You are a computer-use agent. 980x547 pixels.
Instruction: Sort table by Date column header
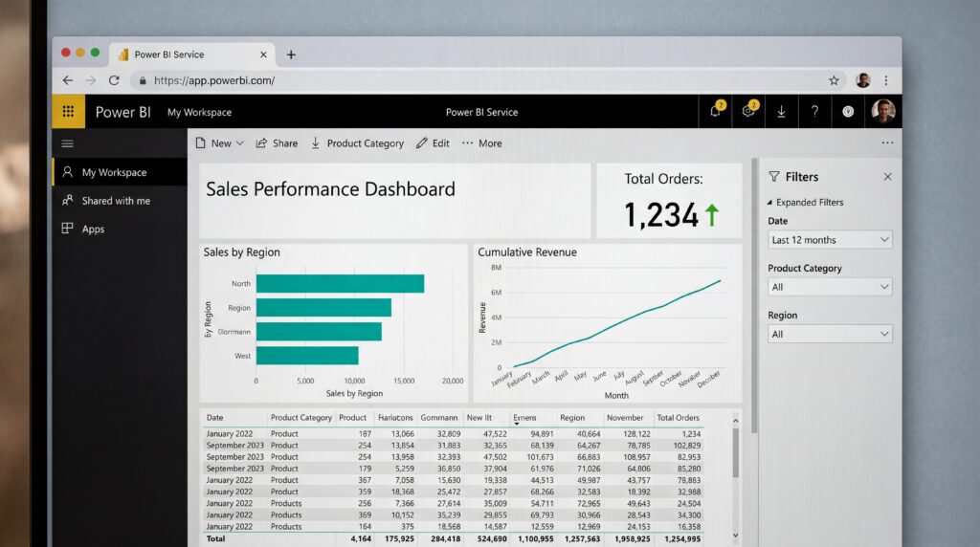pos(215,418)
